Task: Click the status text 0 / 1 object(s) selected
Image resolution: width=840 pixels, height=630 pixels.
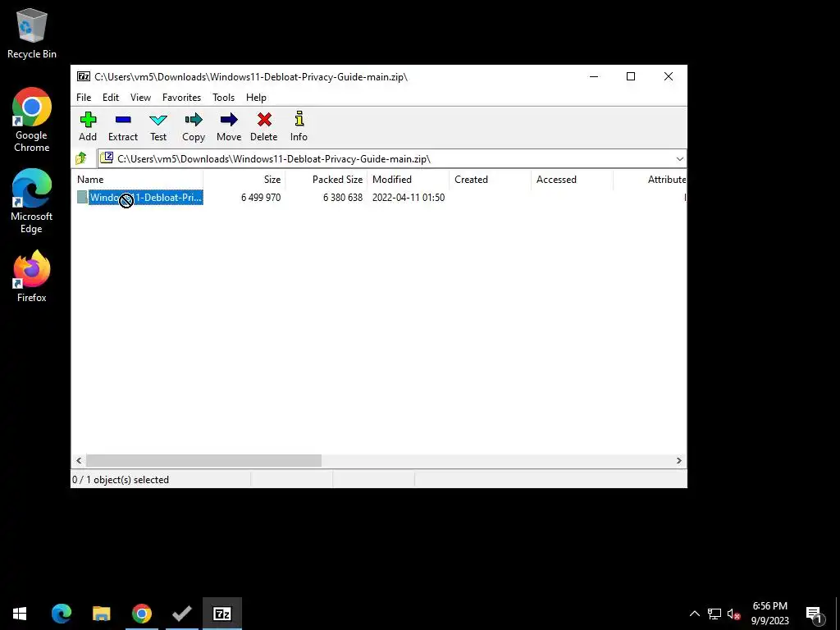Action: (121, 479)
